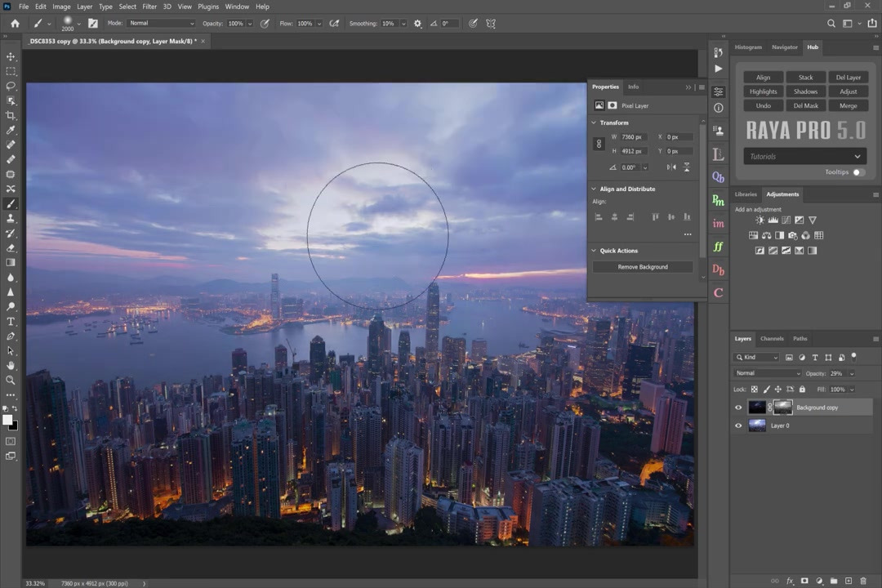
Task: Activate the Type tool
Action: point(11,322)
